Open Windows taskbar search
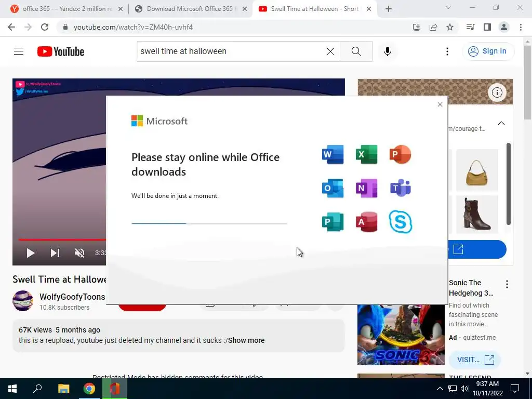 coord(37,389)
